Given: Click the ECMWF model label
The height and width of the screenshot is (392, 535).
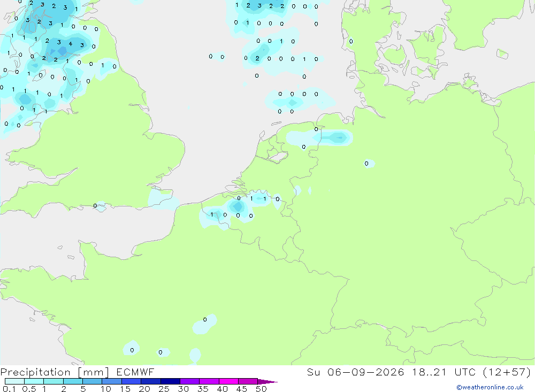Looking at the screenshot, I should [x=135, y=372].
